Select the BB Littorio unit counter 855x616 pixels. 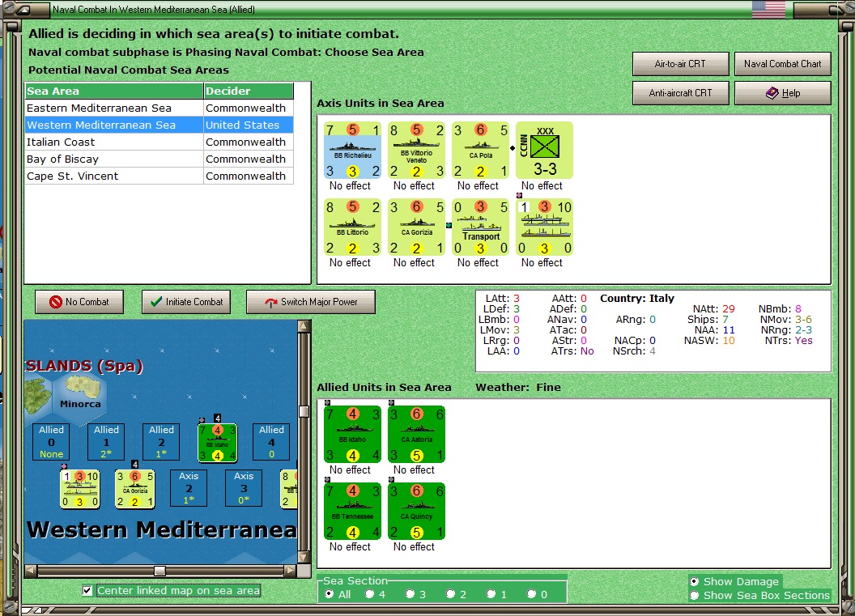[x=352, y=227]
